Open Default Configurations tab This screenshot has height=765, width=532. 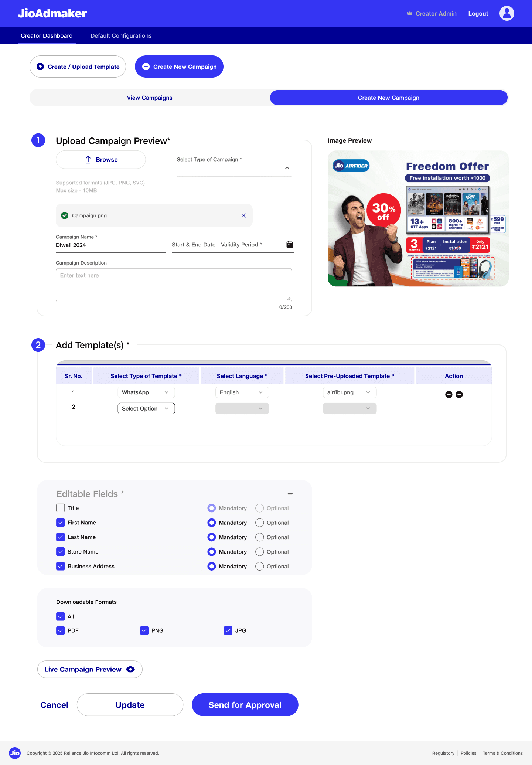(x=121, y=36)
